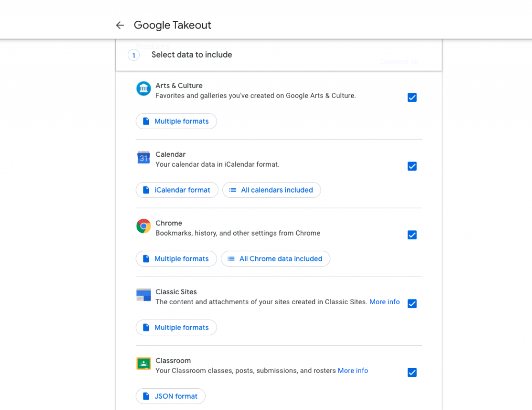This screenshot has width=532, height=410.
Task: Click the Calendar 31 icon
Action: [143, 158]
